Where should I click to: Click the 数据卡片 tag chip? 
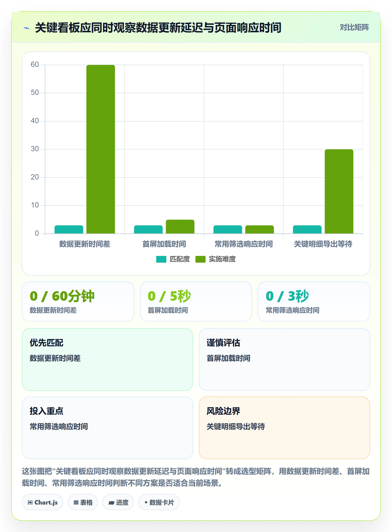tap(159, 502)
